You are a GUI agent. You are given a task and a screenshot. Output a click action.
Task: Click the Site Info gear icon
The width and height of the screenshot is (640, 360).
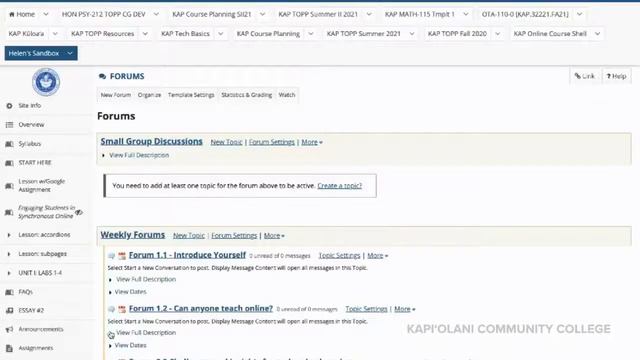click(9, 106)
